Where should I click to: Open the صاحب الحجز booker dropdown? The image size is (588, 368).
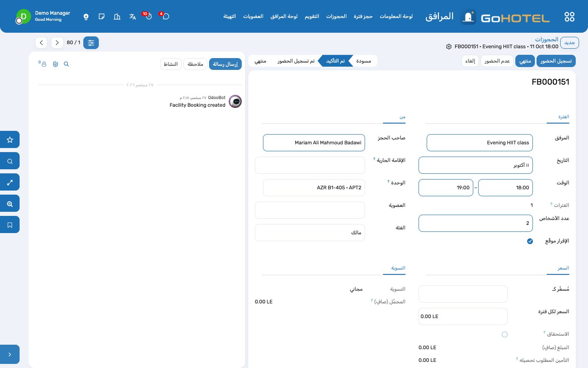click(314, 143)
